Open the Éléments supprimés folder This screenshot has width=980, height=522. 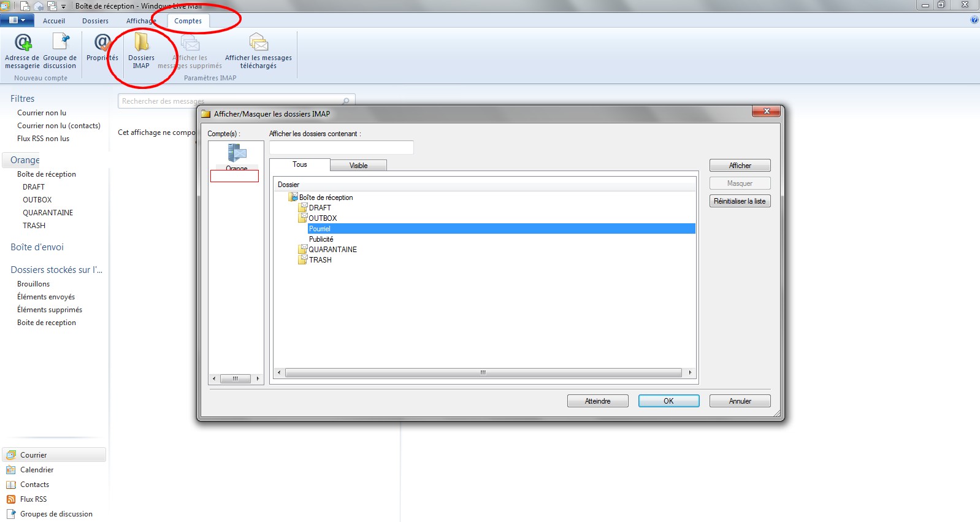(50, 310)
